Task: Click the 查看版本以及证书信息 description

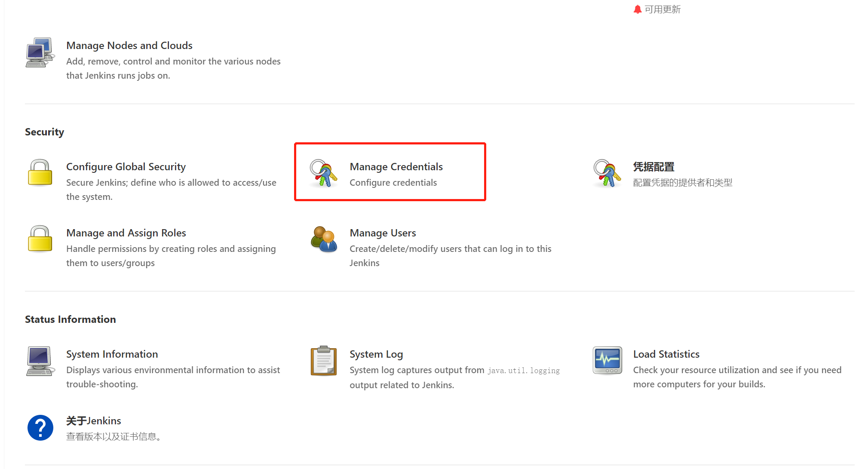Action: click(x=115, y=437)
